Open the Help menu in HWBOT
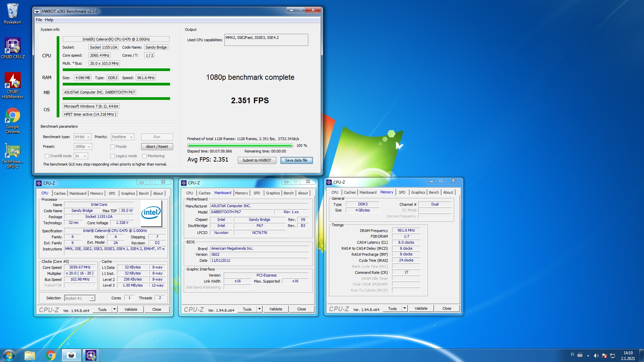Screen dimensions: 644x362 click(49, 20)
